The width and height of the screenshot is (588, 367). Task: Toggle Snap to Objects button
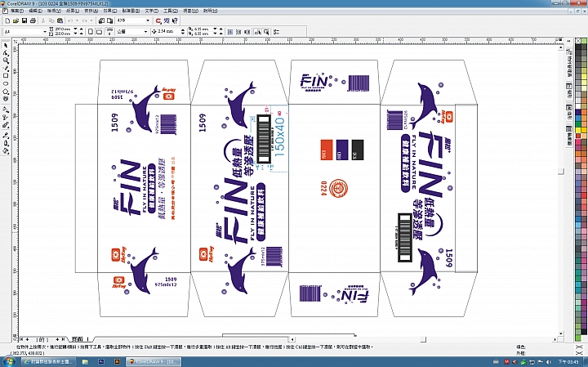click(x=247, y=32)
